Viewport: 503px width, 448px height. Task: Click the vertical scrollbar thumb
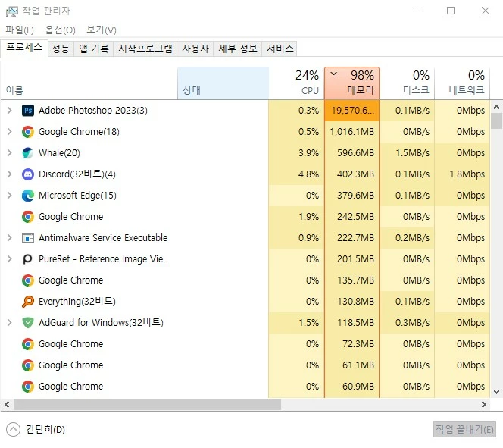(x=497, y=121)
